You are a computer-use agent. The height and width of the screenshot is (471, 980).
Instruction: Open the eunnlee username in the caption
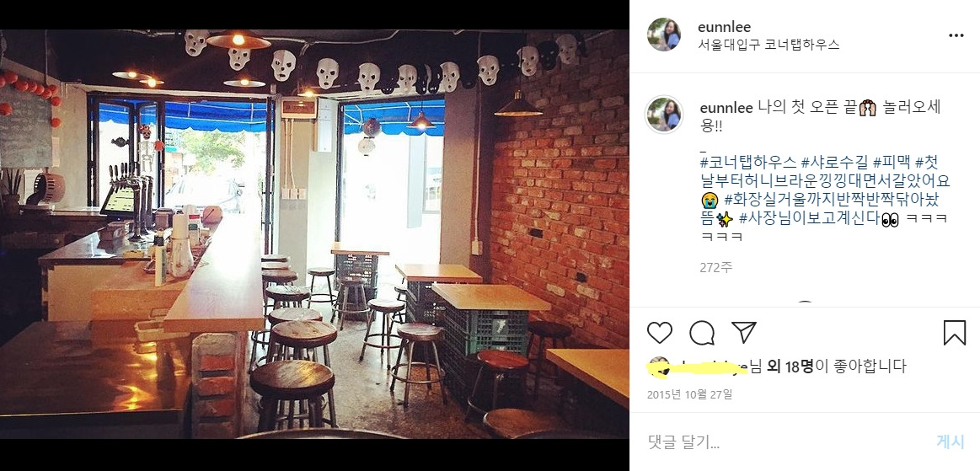[726, 108]
